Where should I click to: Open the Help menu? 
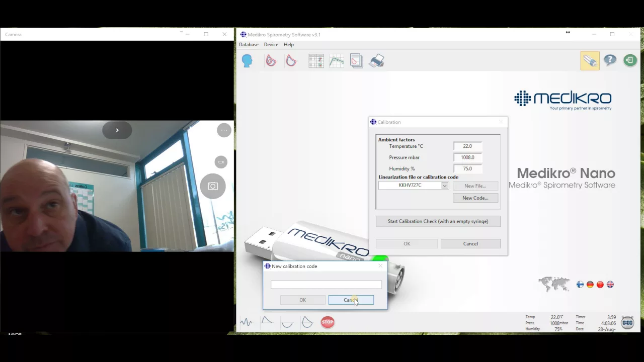[x=289, y=45]
